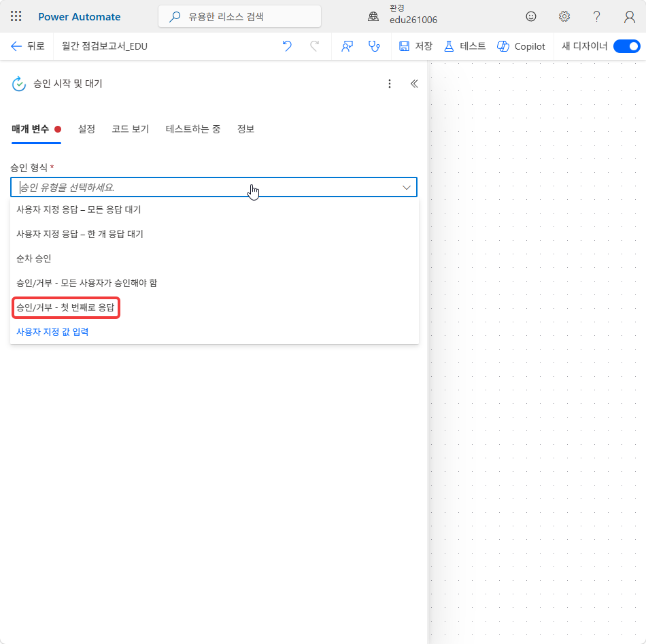
Task: Save the flow with 저장
Action: pos(415,46)
